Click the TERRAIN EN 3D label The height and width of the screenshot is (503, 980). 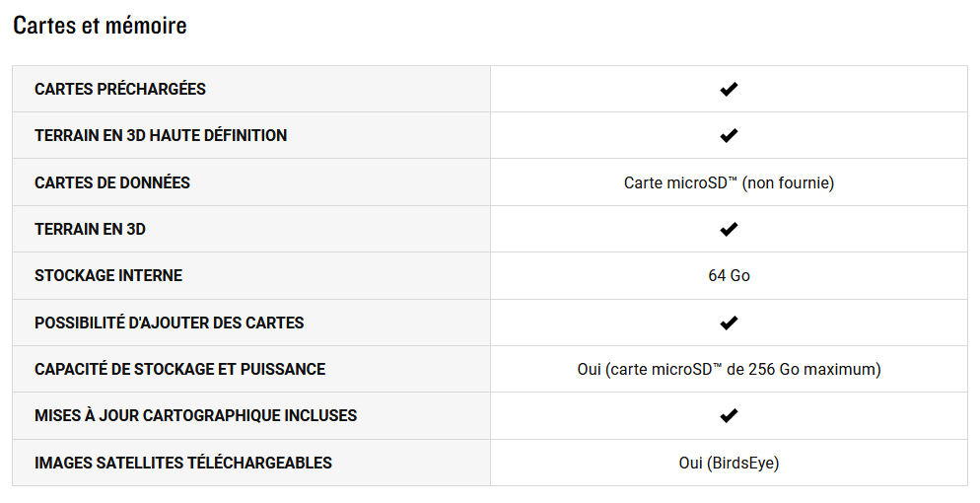pos(90,230)
